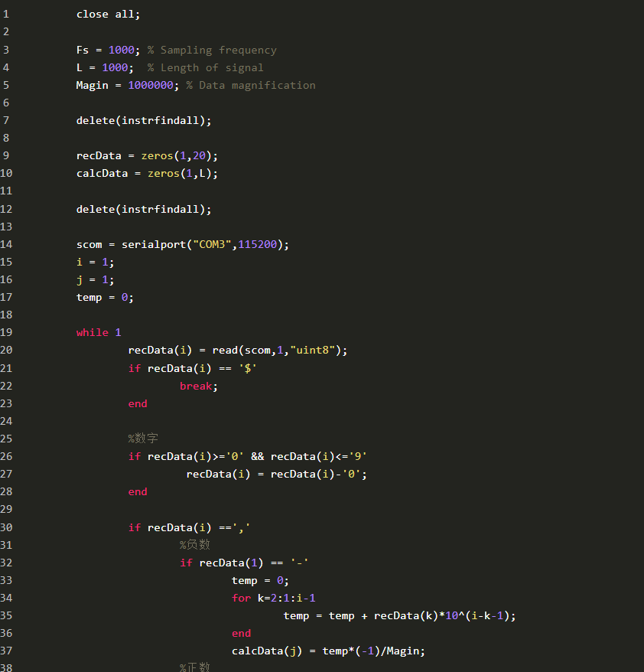The height and width of the screenshot is (672, 644).
Task: Click line number 14 in the gutter
Action: coord(6,244)
